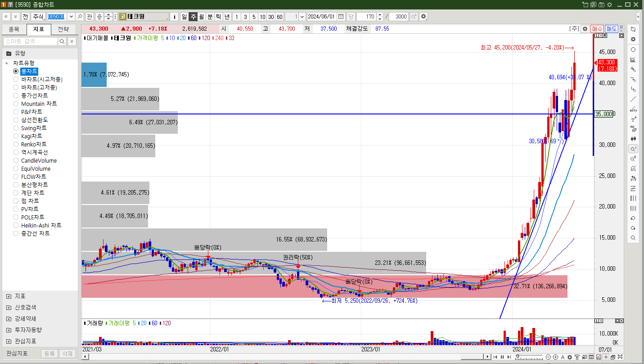Switch to the 종목 tab
The height and width of the screenshot is (364, 644).
(14, 29)
